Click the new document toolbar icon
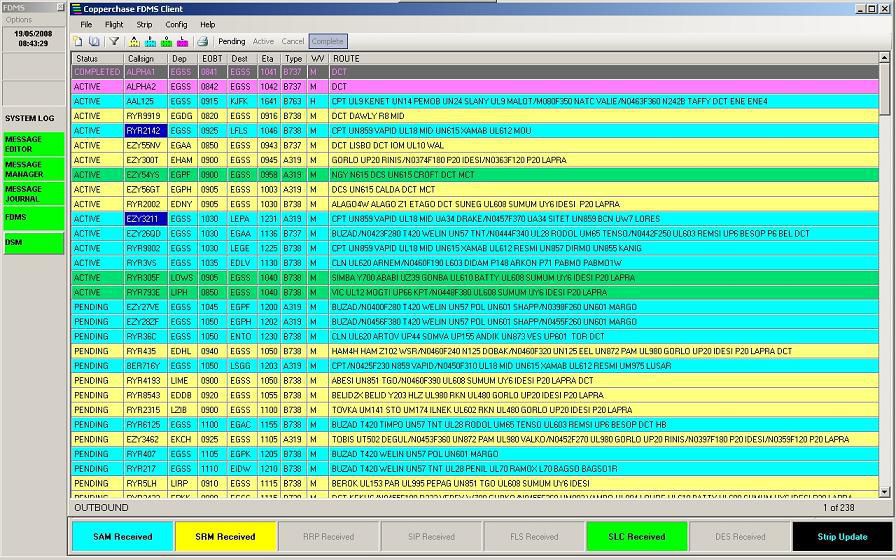The width and height of the screenshot is (896, 560). [78, 42]
